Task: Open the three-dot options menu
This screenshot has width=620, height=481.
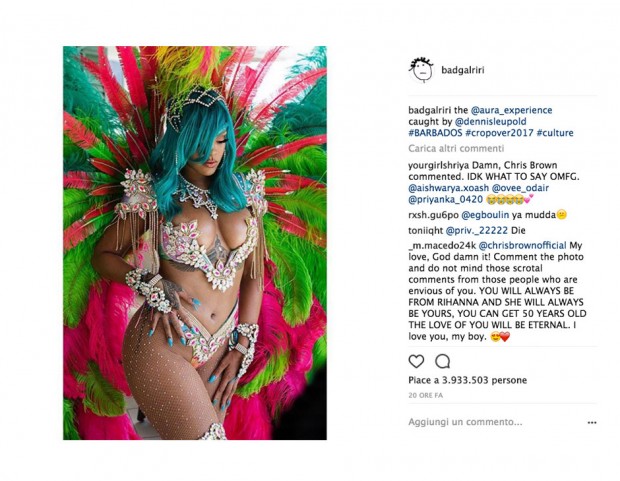Action: click(592, 422)
